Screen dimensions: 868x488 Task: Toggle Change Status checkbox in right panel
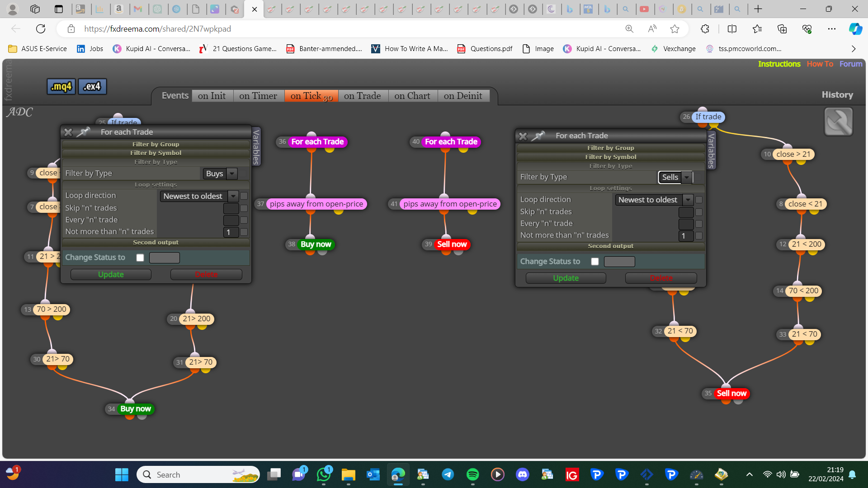[x=595, y=262]
